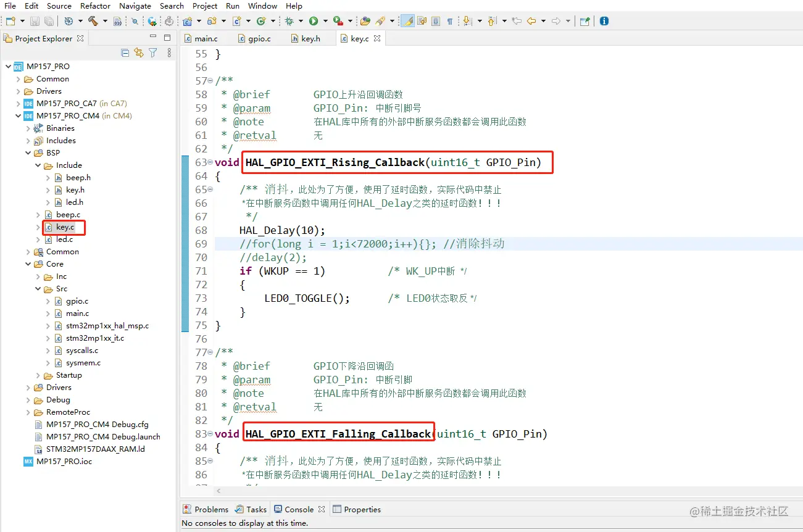
Task: Expand the Binaries folder node
Action: (28, 128)
